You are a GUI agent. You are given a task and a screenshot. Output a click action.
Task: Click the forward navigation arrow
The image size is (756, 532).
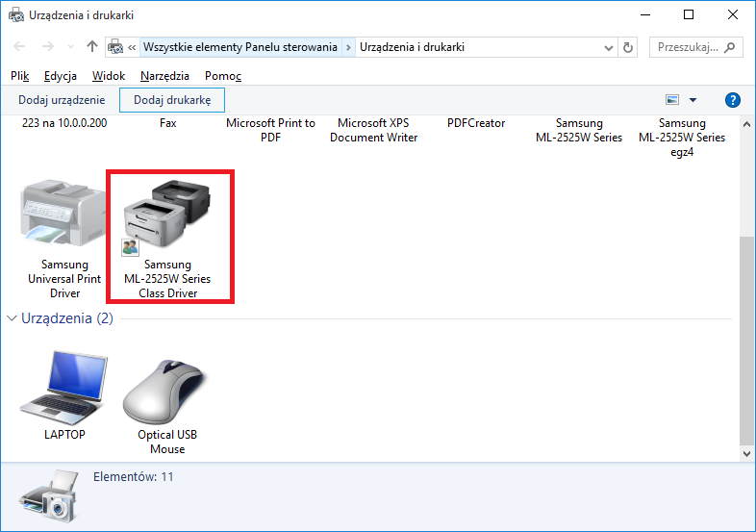(x=47, y=46)
